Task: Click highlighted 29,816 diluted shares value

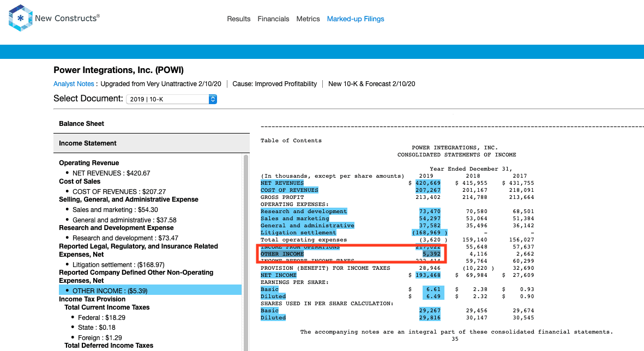Action: [x=430, y=318]
